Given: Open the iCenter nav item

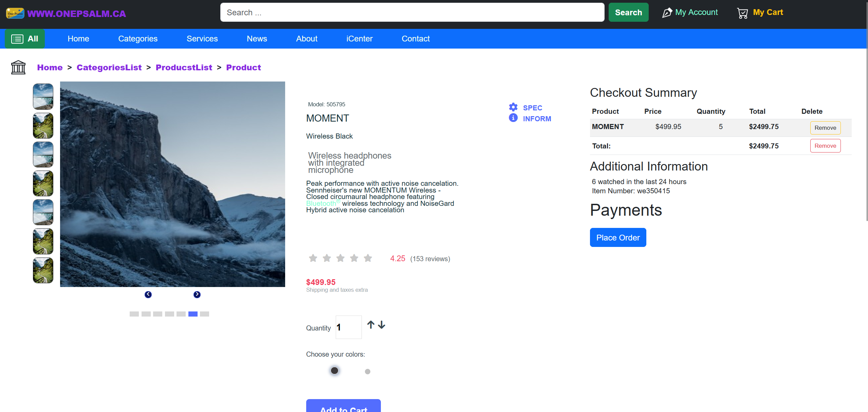Looking at the screenshot, I should [x=359, y=39].
